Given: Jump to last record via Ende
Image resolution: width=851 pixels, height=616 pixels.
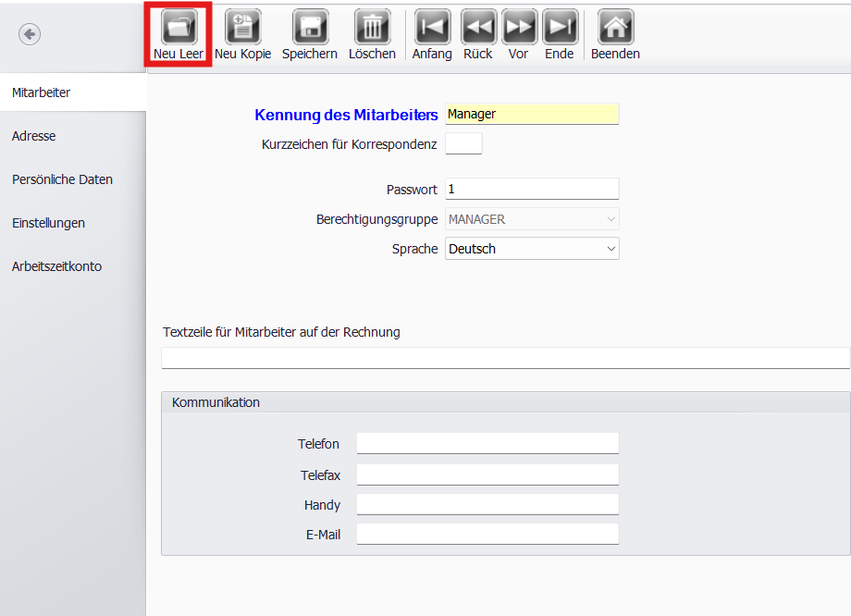Looking at the screenshot, I should pyautogui.click(x=560, y=28).
